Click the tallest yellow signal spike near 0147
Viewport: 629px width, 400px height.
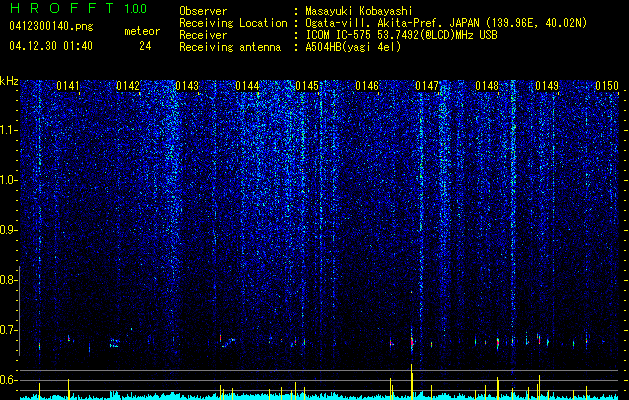click(412, 381)
